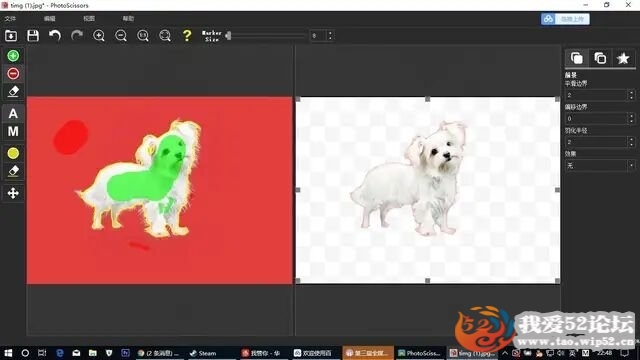This screenshot has width=640, height=360.
Task: Increase the offset boundary value
Action: (631, 116)
